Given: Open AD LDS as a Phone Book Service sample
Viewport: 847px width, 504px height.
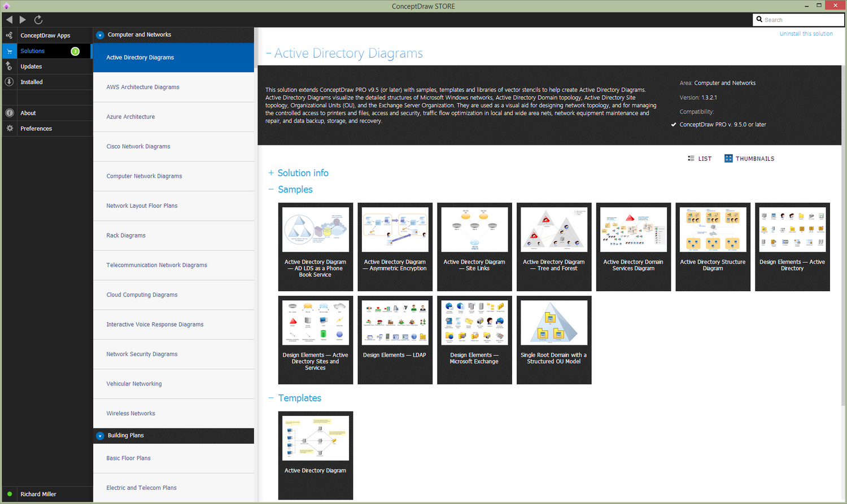Looking at the screenshot, I should pyautogui.click(x=316, y=247).
